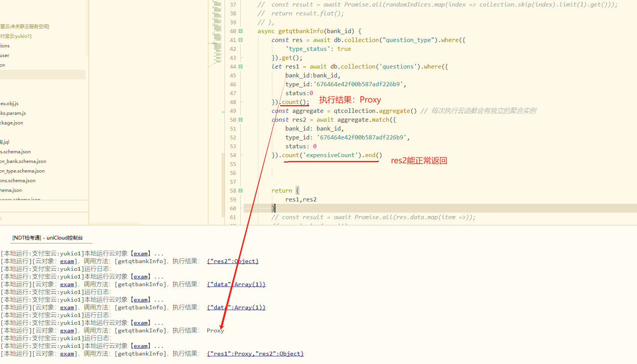Image resolution: width=637 pixels, height=364 pixels.
Task: Open the {"res1":Proxy,"res2":Object} result link
Action: [255, 354]
